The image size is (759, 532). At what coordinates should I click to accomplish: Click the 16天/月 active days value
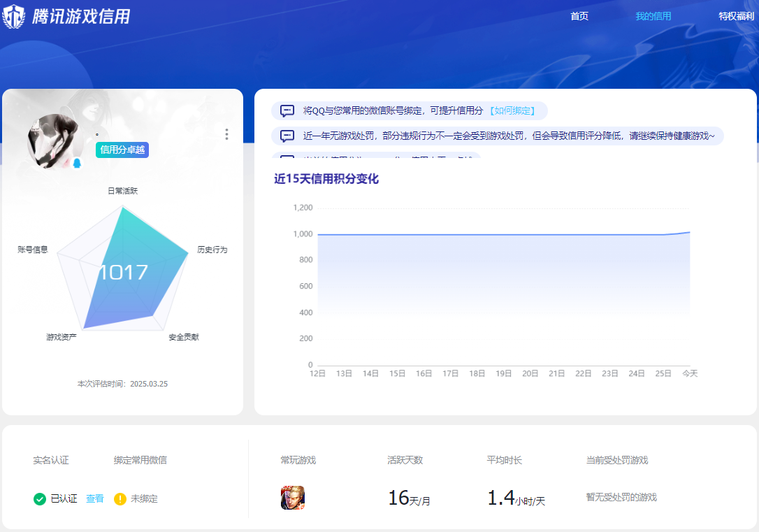[x=409, y=498]
